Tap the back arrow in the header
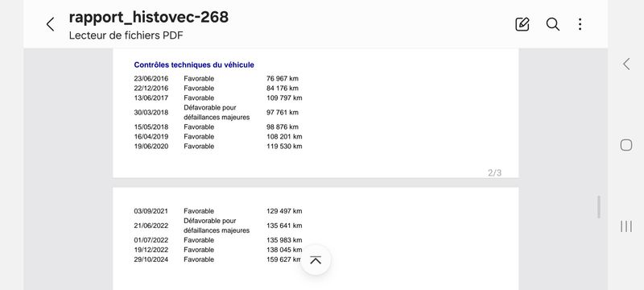Screen dimensions: 644x290 tap(50, 24)
